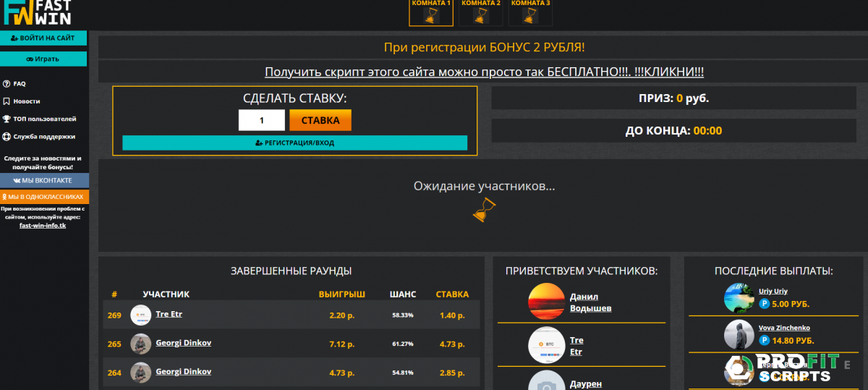
Task: Open Tre Etr avatar in round 269
Action: (140, 315)
